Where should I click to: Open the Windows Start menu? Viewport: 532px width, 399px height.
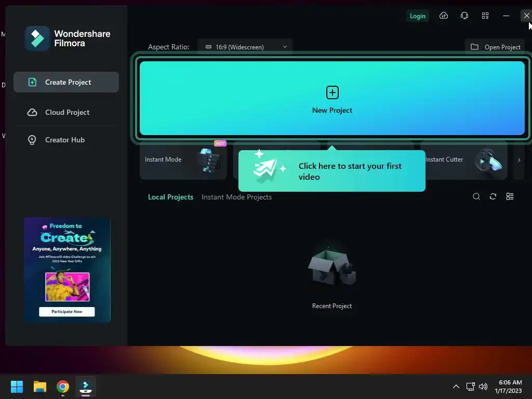[17, 387]
